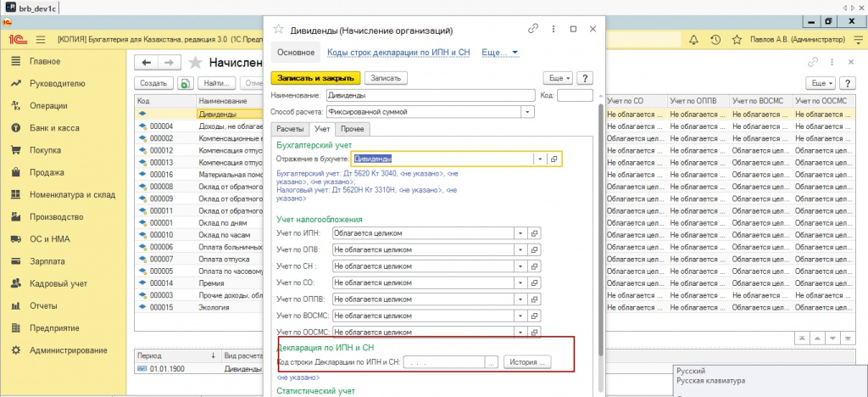This screenshot has height=397, width=868.
Task: Click into the Наименование field
Action: (x=431, y=95)
